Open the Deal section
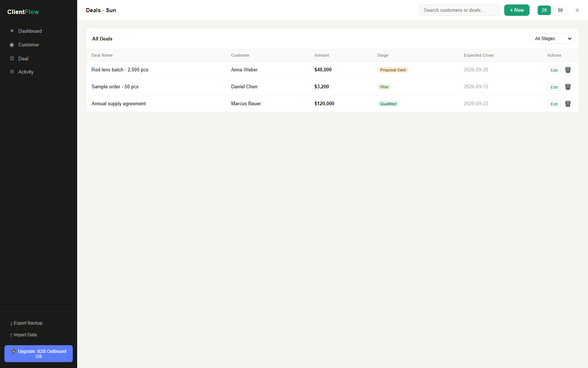 39,59
